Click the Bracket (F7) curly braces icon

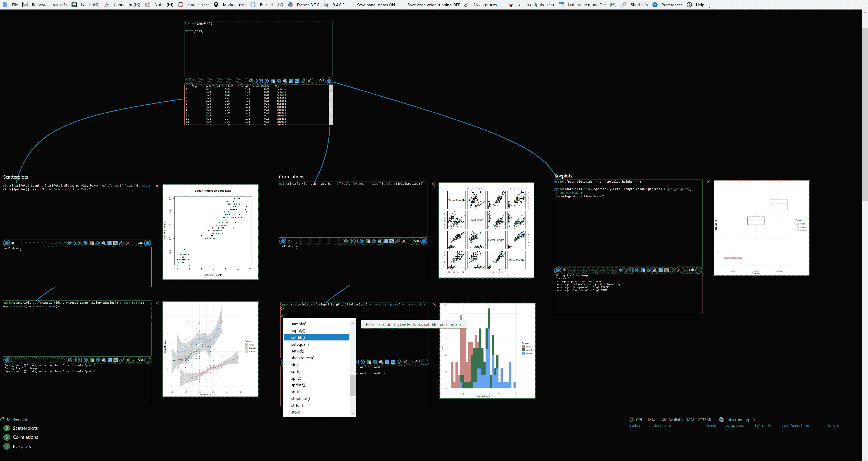pos(253,5)
